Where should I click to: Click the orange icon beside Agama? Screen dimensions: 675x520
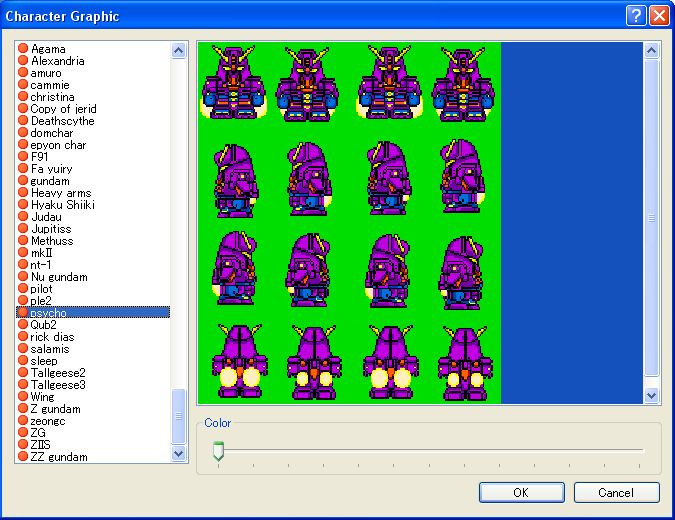point(23,48)
